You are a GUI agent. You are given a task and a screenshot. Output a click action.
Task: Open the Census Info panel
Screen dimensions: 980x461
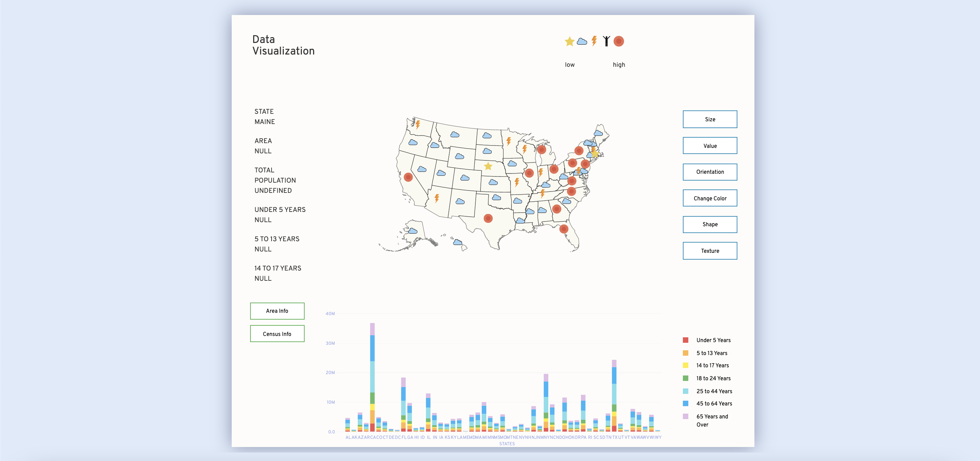[277, 334]
